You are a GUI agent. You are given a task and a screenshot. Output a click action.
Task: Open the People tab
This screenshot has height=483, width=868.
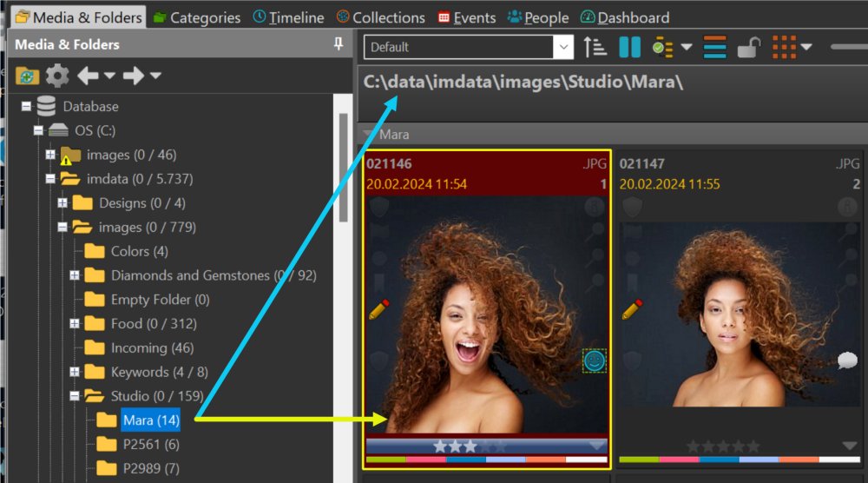[x=539, y=17]
